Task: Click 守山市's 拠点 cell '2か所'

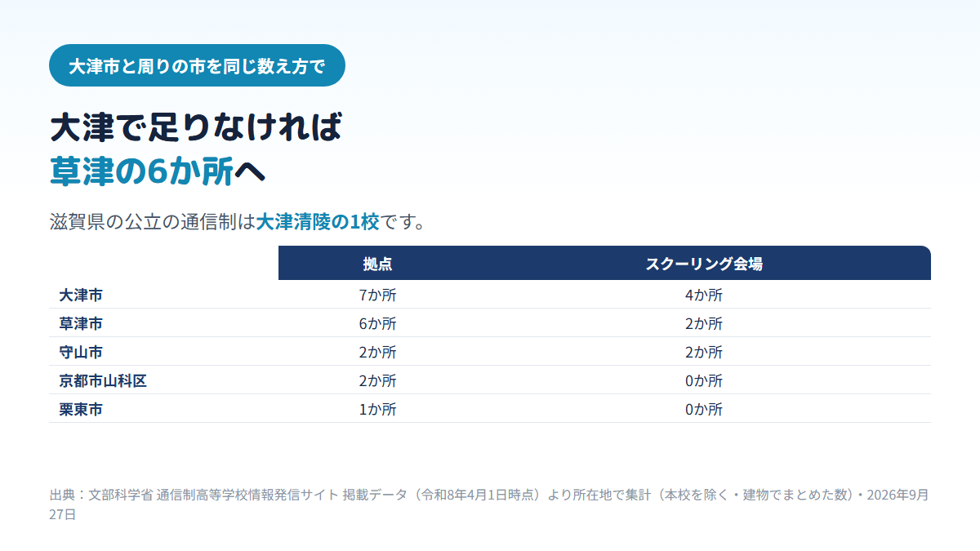Action: point(377,352)
